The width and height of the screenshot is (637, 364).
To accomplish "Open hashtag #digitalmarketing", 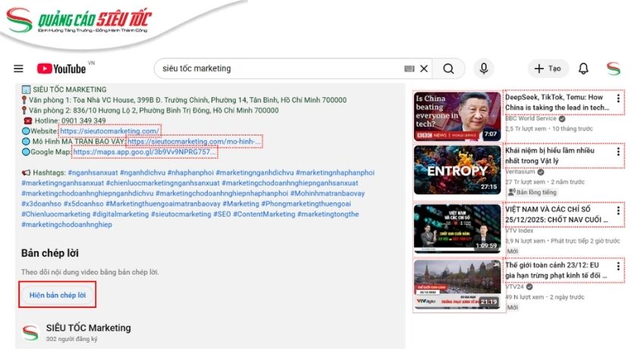I will 121,214.
